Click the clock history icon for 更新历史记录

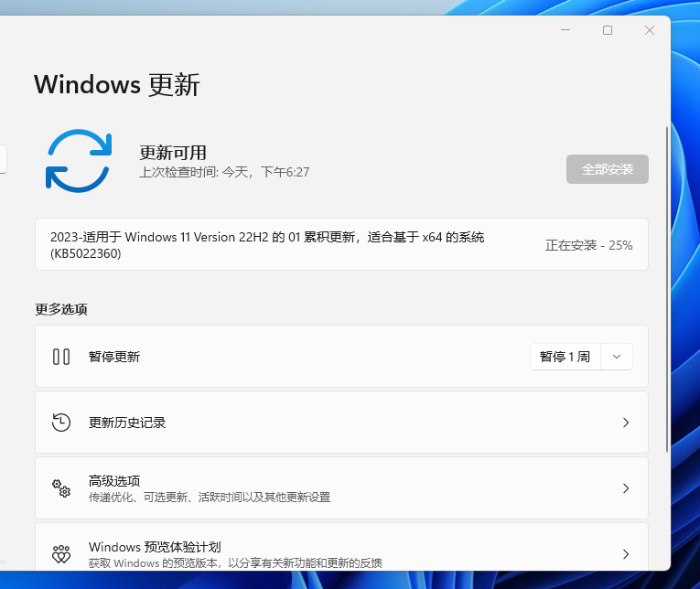[x=61, y=423]
